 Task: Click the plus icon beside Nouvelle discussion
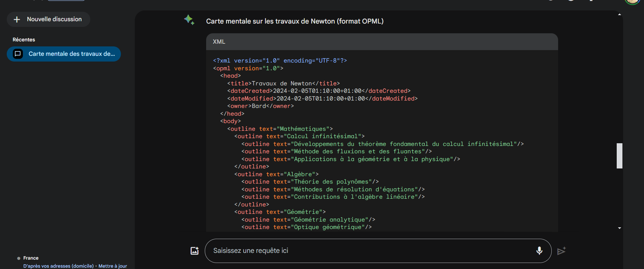tap(17, 20)
